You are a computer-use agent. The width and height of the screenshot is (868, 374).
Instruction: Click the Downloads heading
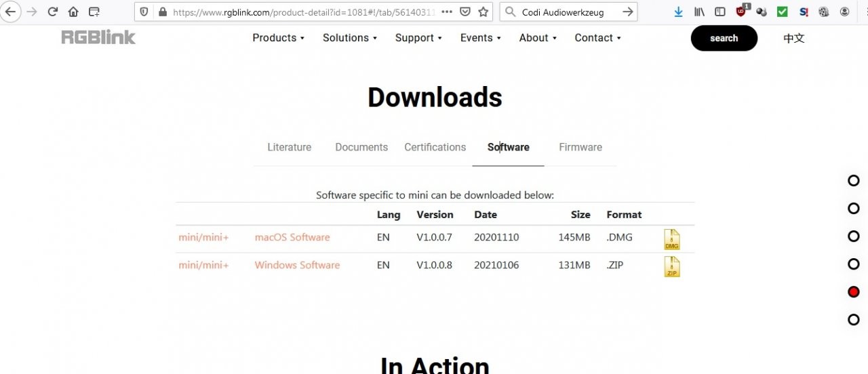[x=435, y=98]
